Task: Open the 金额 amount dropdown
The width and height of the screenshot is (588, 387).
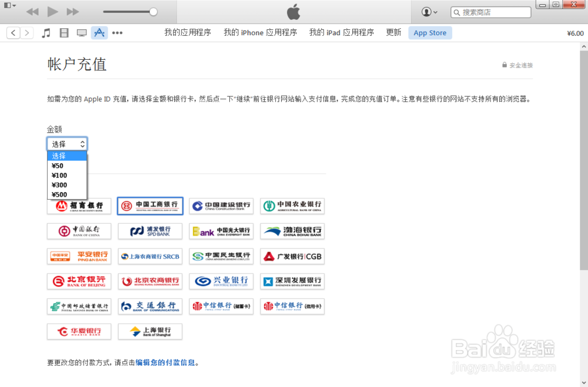Action: point(67,144)
